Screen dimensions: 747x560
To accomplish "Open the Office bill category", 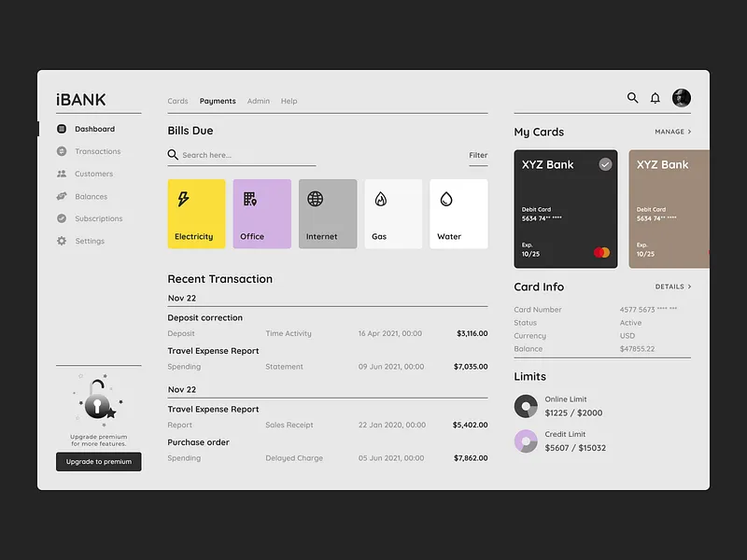I will pyautogui.click(x=252, y=197).
